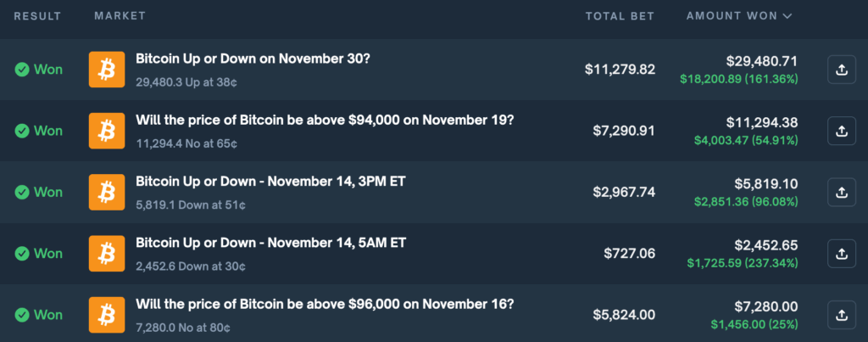Expand the Amount Won sort chevron

[787, 16]
